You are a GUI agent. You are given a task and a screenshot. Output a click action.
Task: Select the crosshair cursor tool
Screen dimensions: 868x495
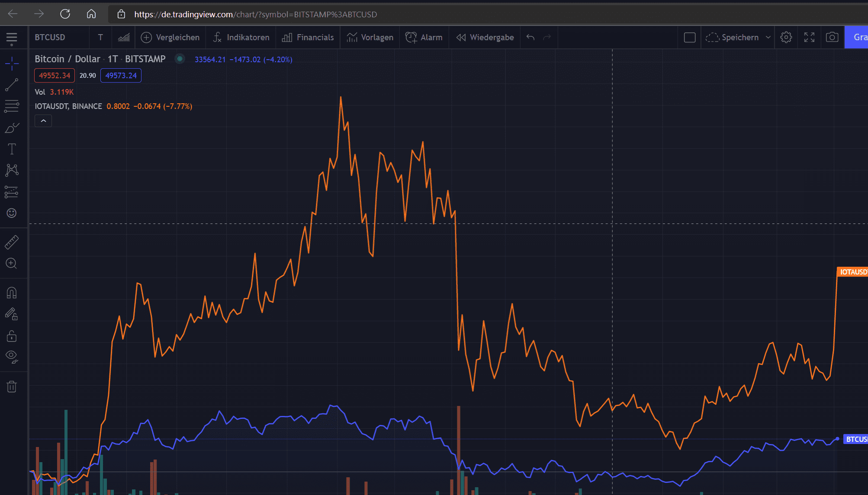[12, 64]
